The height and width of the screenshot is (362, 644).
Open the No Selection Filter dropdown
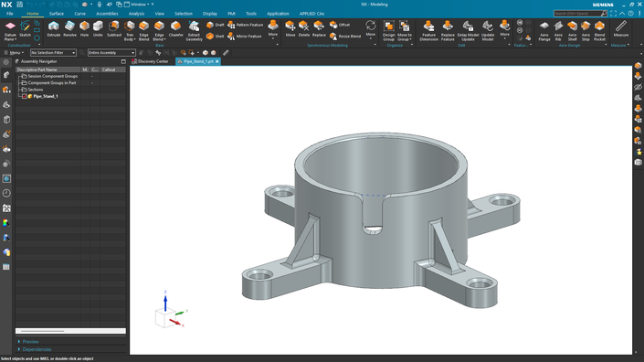coord(53,53)
